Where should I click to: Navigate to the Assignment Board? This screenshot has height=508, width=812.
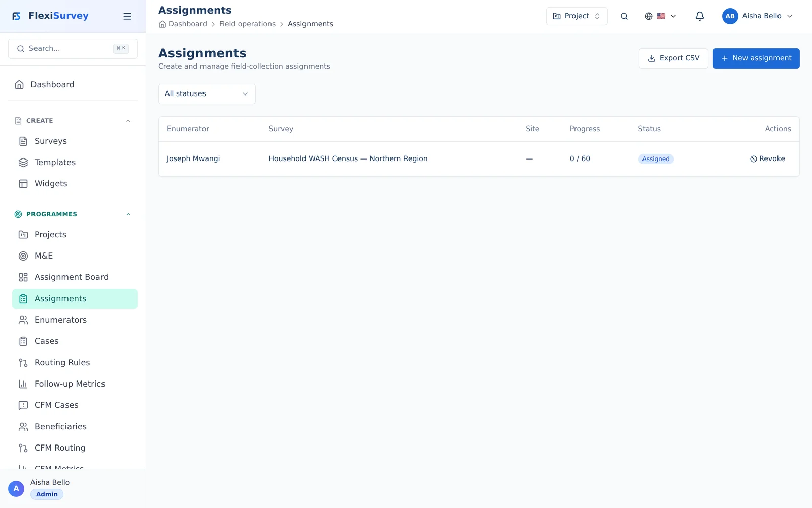pos(75,277)
